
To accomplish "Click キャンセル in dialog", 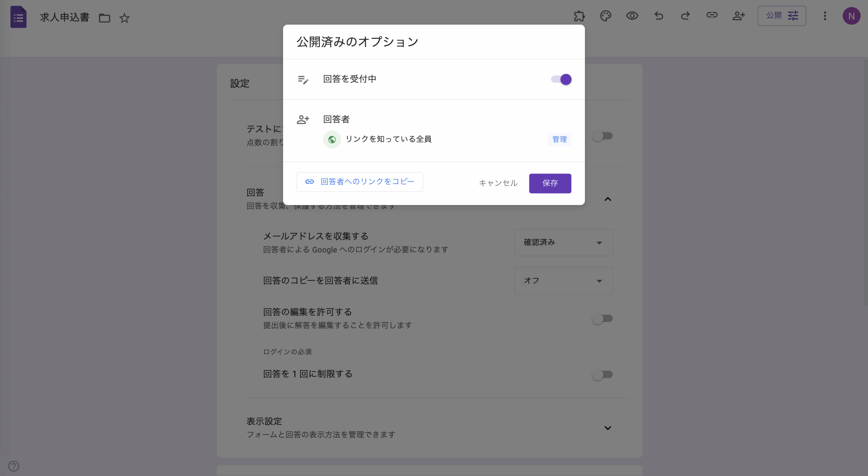I will pyautogui.click(x=498, y=183).
